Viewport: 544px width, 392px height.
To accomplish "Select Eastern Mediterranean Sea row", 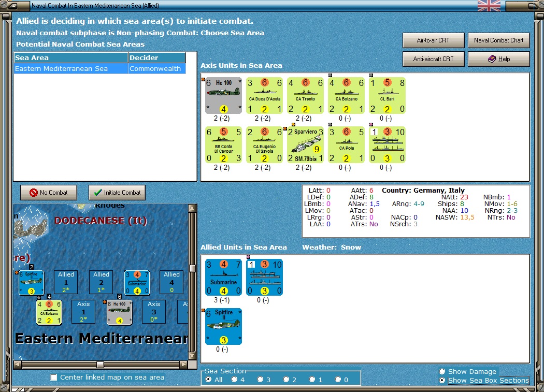I will pos(100,69).
